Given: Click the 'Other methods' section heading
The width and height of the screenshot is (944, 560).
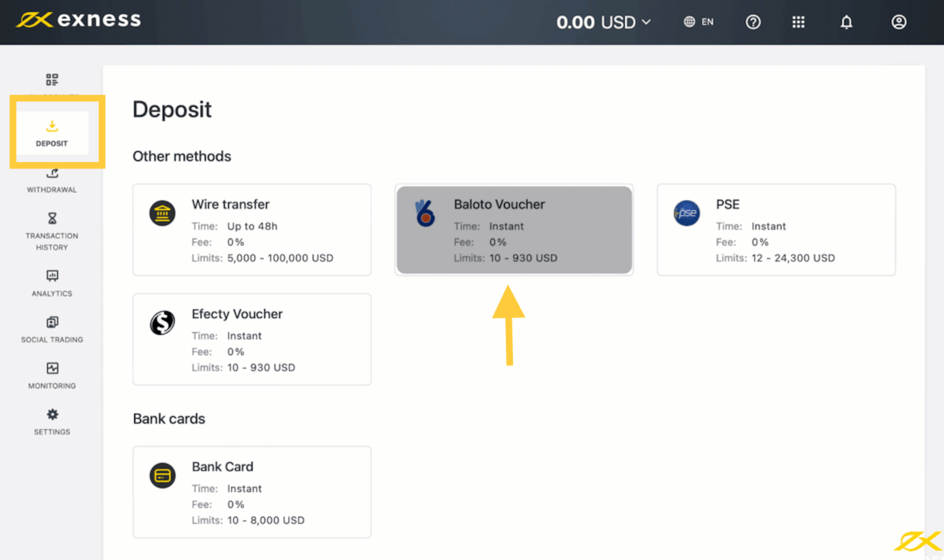Looking at the screenshot, I should [x=182, y=156].
